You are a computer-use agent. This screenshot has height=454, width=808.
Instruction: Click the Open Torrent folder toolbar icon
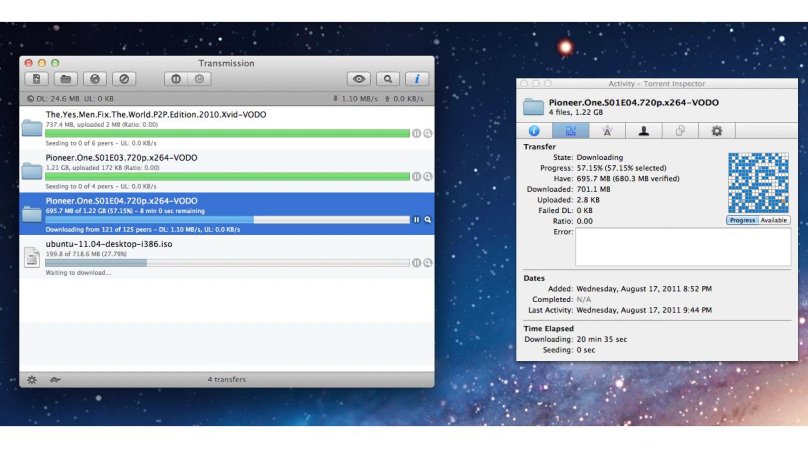[65, 79]
